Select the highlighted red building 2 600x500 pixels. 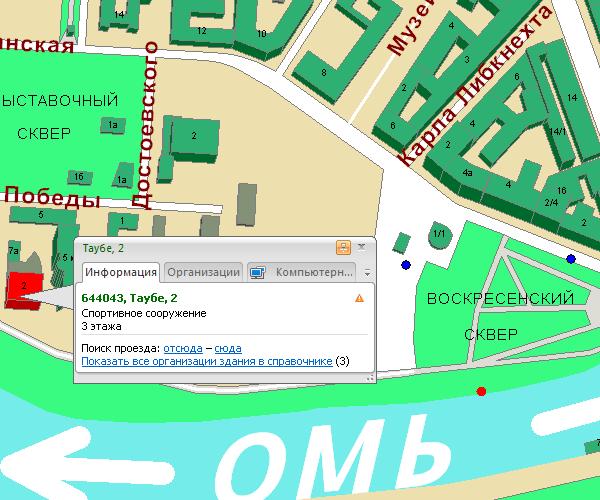[24, 290]
